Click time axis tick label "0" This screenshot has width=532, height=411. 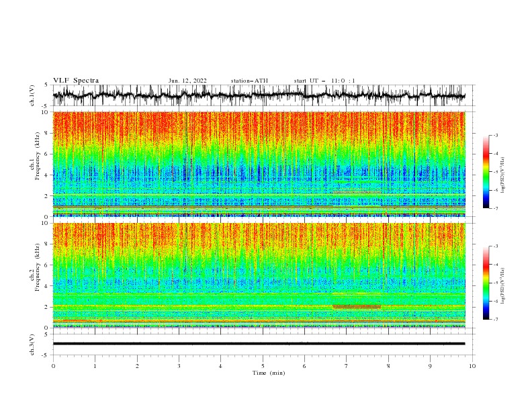tap(53, 366)
